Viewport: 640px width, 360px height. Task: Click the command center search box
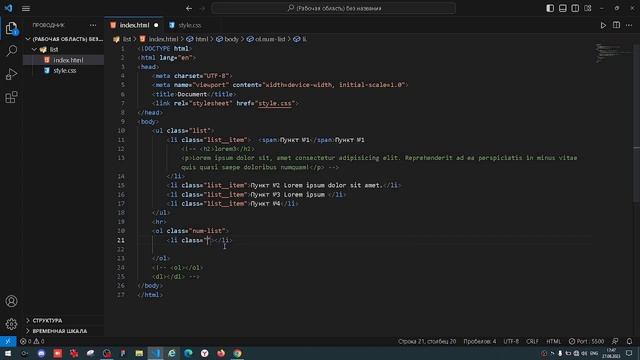333,8
